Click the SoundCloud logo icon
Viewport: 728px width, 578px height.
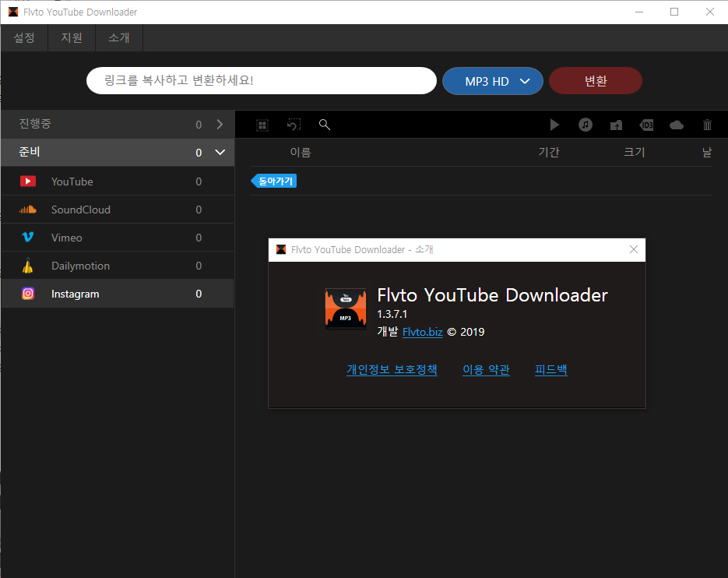click(x=28, y=210)
